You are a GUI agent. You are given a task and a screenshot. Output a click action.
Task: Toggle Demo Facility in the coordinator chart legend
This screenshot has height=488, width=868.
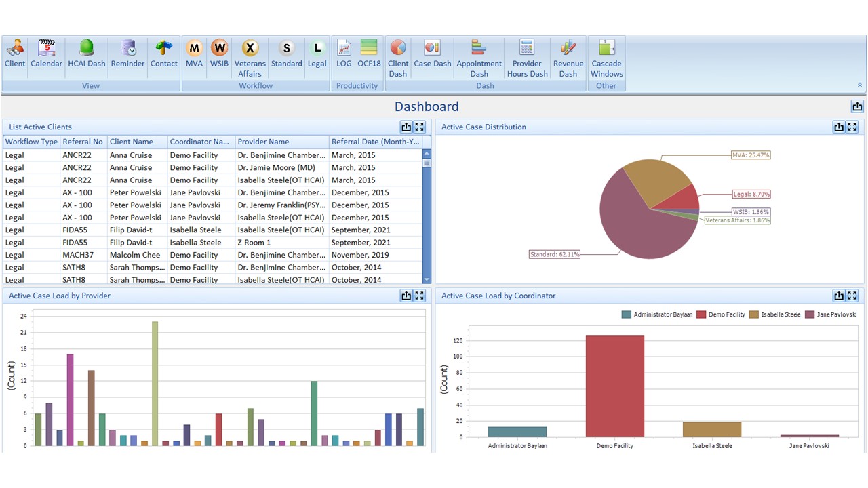(719, 314)
